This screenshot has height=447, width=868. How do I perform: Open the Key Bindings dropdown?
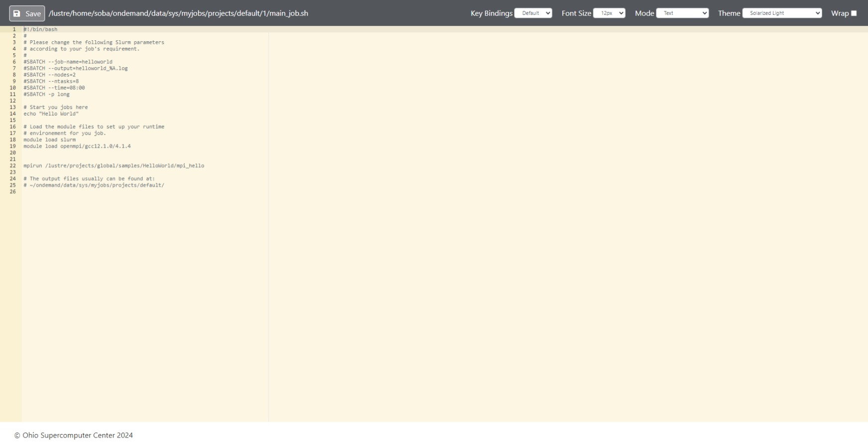click(533, 13)
